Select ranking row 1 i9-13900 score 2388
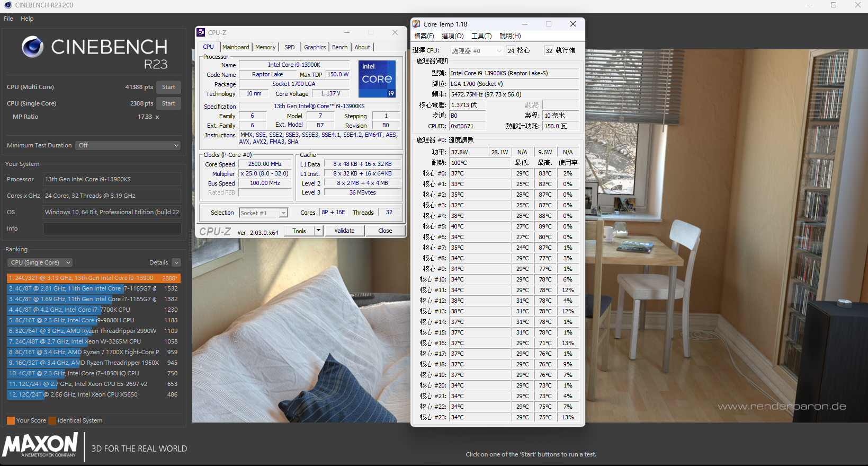Viewport: 868px width, 466px height. coord(94,278)
